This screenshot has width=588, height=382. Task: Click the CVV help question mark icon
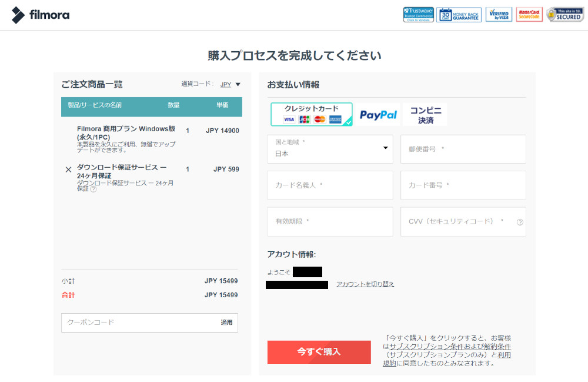(x=520, y=222)
